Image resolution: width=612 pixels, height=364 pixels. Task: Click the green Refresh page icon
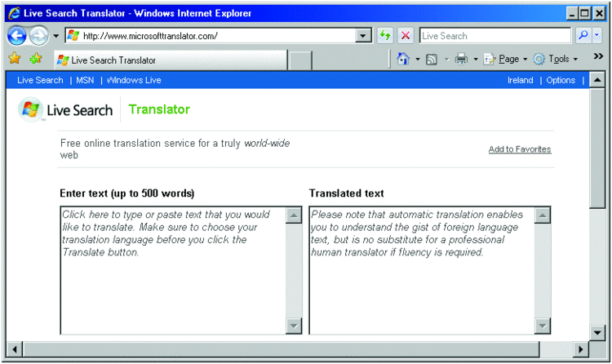385,36
